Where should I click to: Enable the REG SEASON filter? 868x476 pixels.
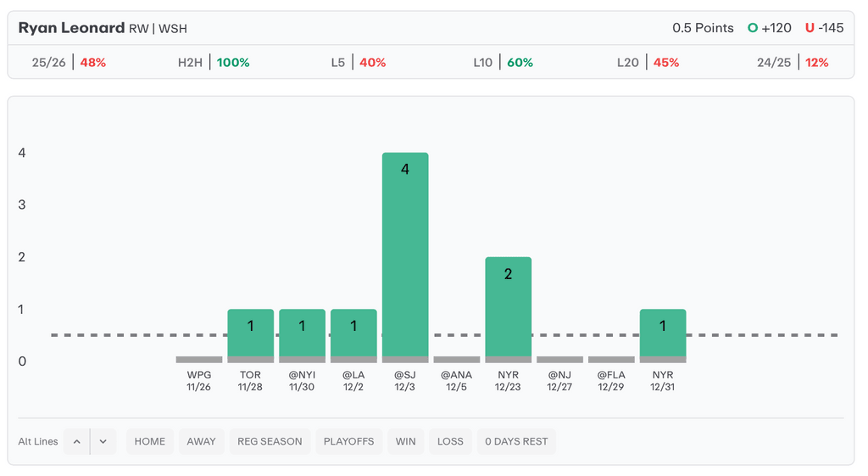click(270, 441)
